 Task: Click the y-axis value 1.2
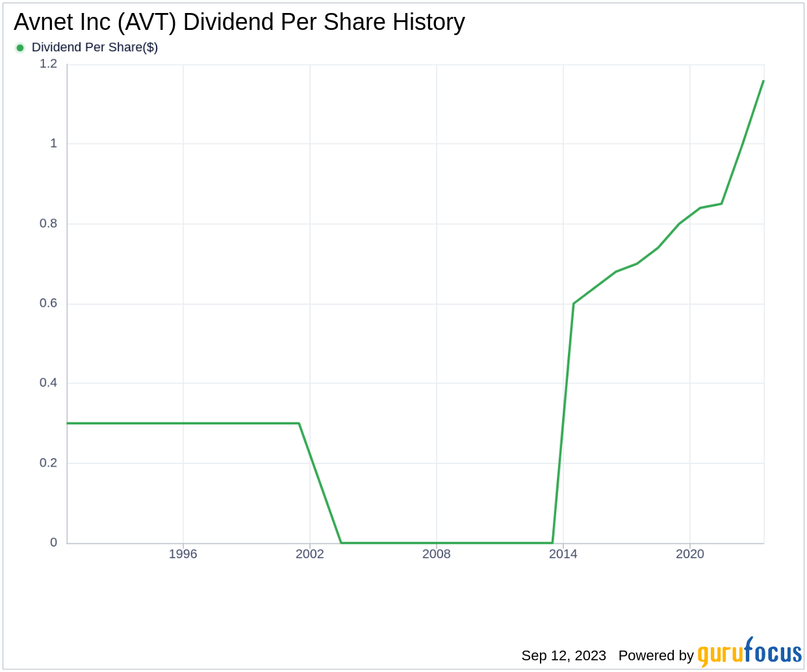point(49,64)
